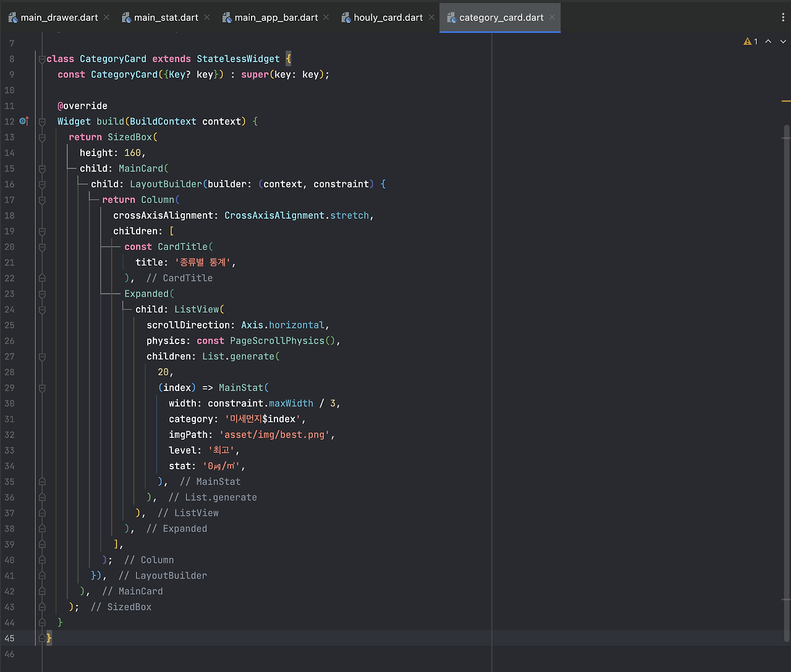Collapse the Expanded widget fold marker on line 23
The width and height of the screenshot is (791, 672).
point(41,293)
